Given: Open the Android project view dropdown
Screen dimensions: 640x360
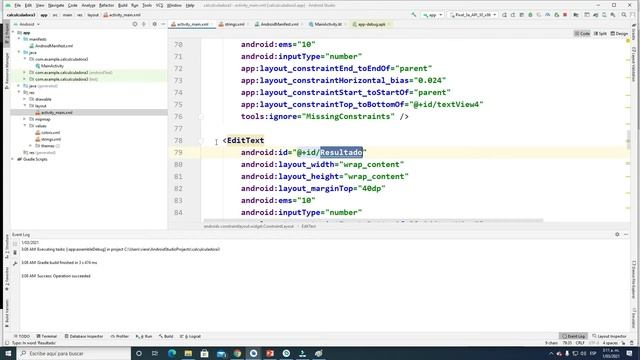Looking at the screenshot, I should tap(27, 24).
